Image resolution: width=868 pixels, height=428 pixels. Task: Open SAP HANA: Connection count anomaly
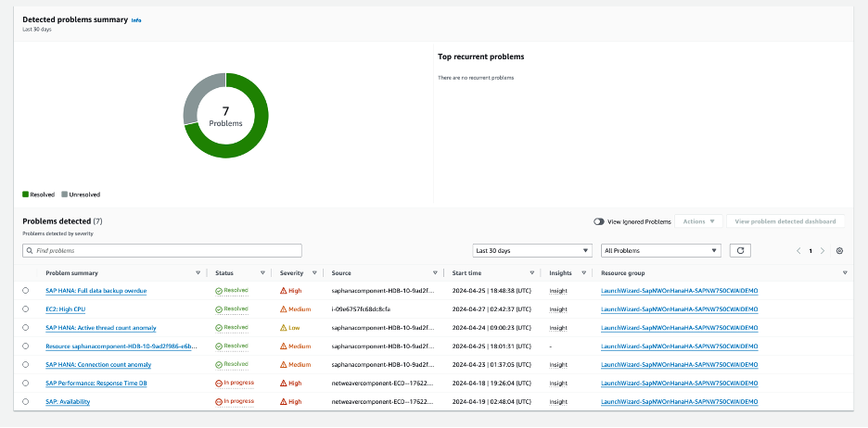point(98,365)
